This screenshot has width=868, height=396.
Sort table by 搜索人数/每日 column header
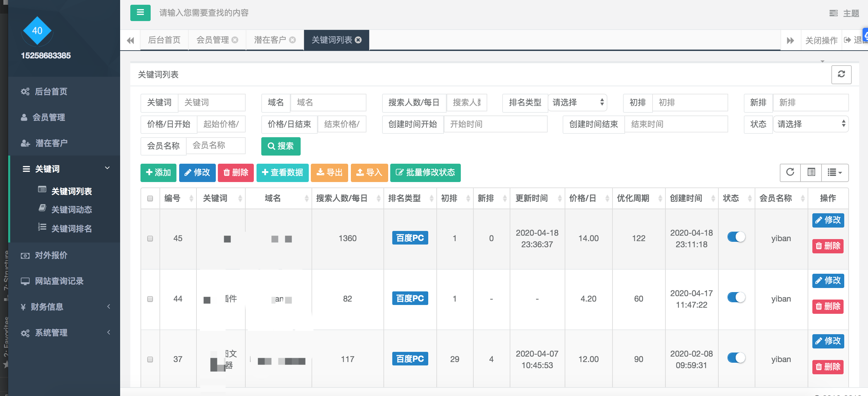(348, 198)
